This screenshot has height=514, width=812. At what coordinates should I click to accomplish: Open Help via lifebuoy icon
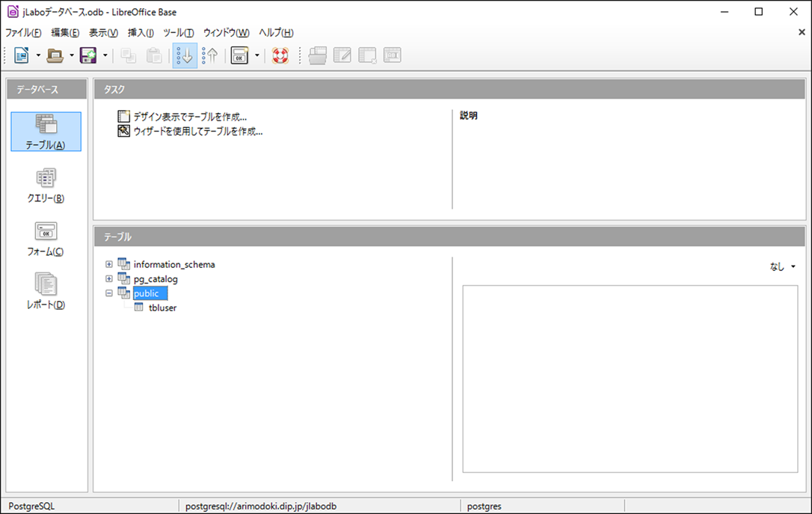(280, 55)
